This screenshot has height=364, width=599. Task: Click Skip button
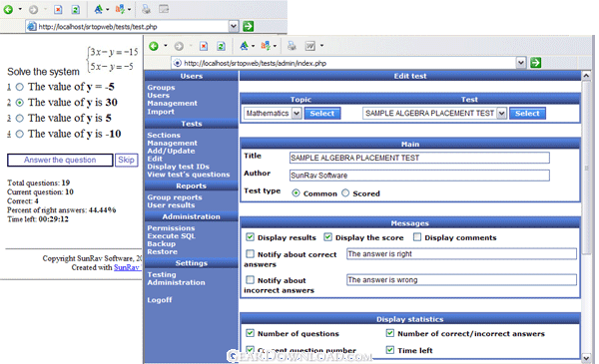pos(126,160)
